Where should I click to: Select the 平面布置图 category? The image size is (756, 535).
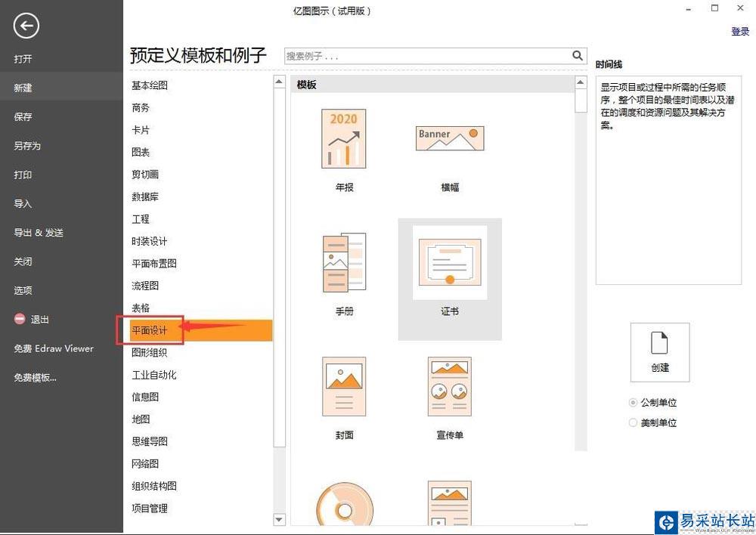point(154,263)
